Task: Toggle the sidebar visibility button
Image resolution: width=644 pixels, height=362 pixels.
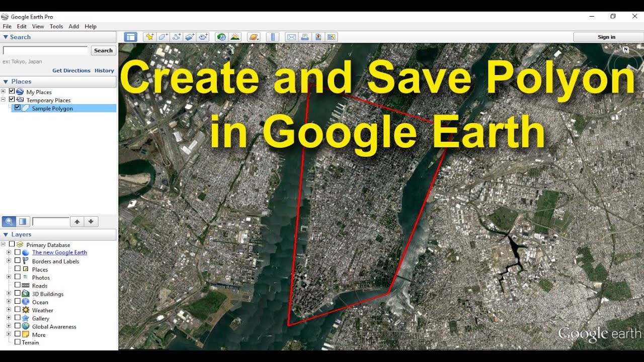Action: point(131,37)
